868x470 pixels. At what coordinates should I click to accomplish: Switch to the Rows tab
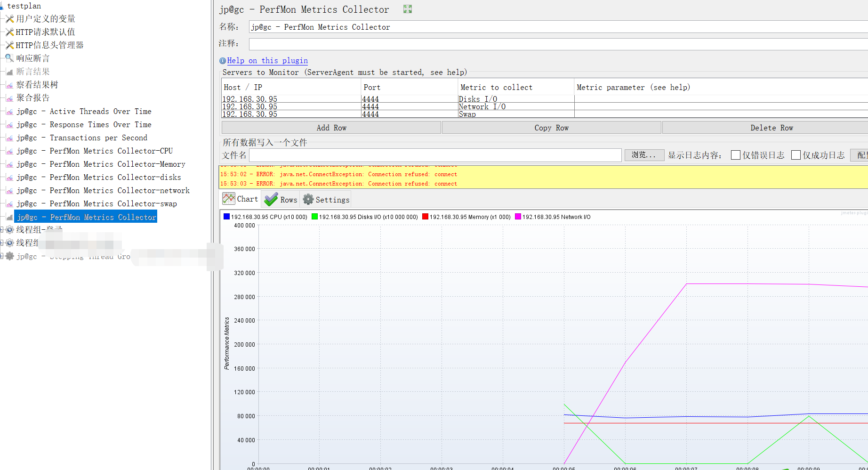(281, 199)
